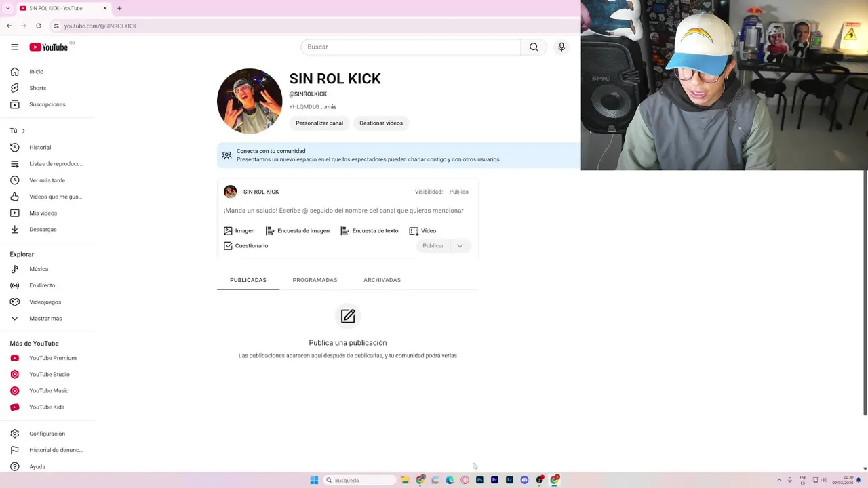868x488 pixels.
Task: Open Premiere Pro from the taskbar
Action: tap(494, 480)
